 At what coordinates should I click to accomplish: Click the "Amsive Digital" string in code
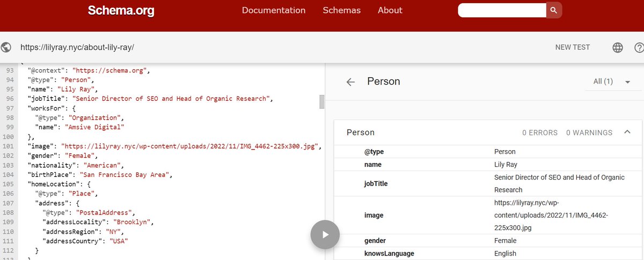pyautogui.click(x=94, y=127)
